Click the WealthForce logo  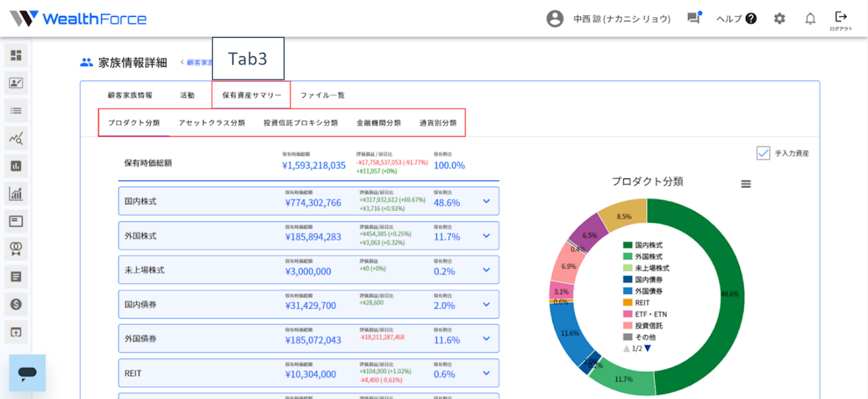coord(78,19)
